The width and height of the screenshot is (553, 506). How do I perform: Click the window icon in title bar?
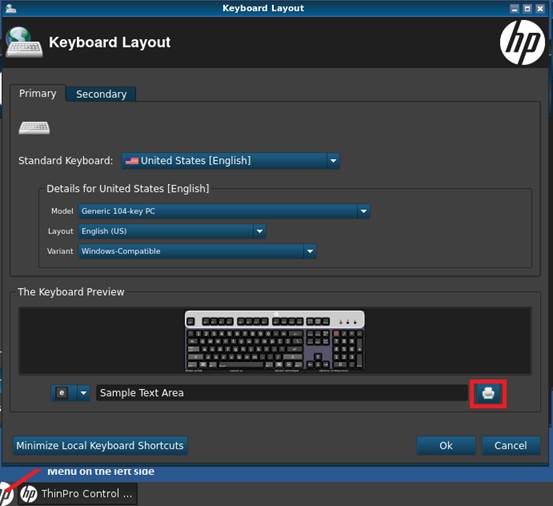point(11,8)
